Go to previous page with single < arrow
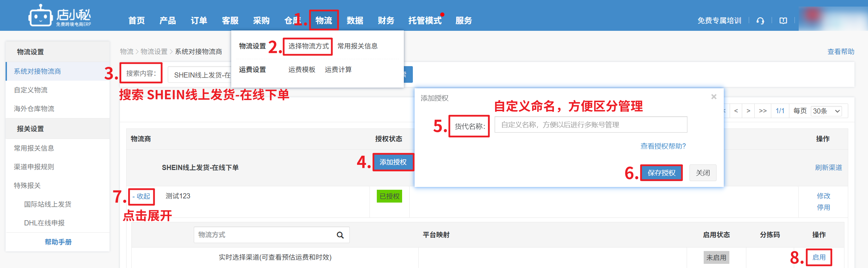Screen dimensions: 868x268 pyautogui.click(x=736, y=111)
